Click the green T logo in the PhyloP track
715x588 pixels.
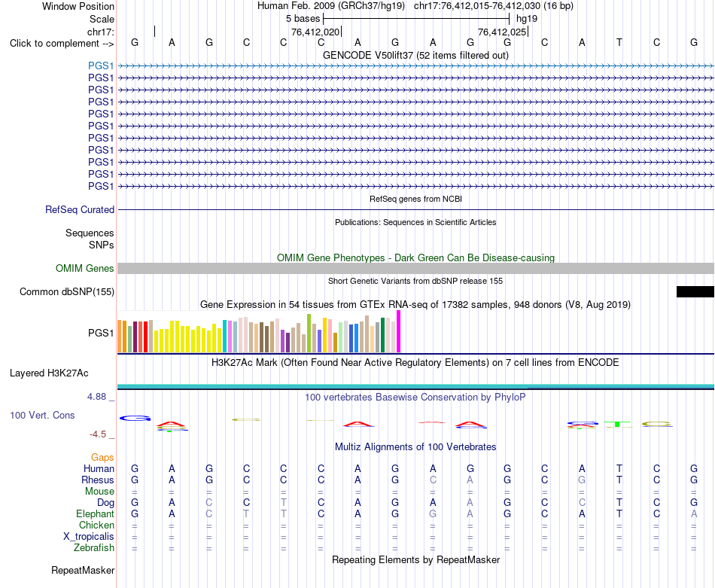click(618, 425)
